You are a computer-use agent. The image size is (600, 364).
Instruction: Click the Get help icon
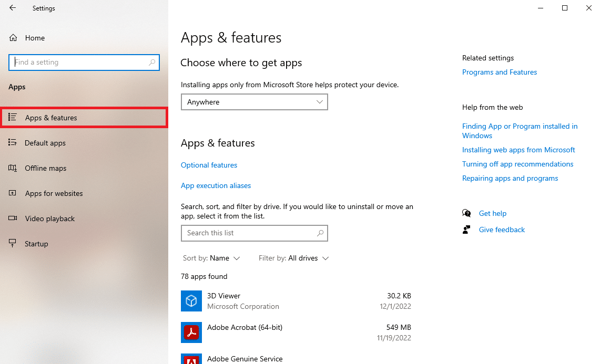466,213
